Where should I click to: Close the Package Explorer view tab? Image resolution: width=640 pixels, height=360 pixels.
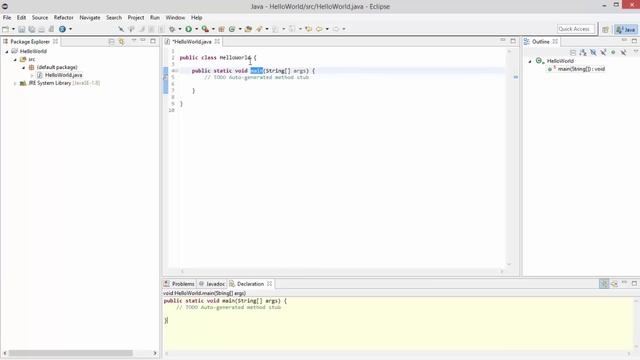coord(55,41)
